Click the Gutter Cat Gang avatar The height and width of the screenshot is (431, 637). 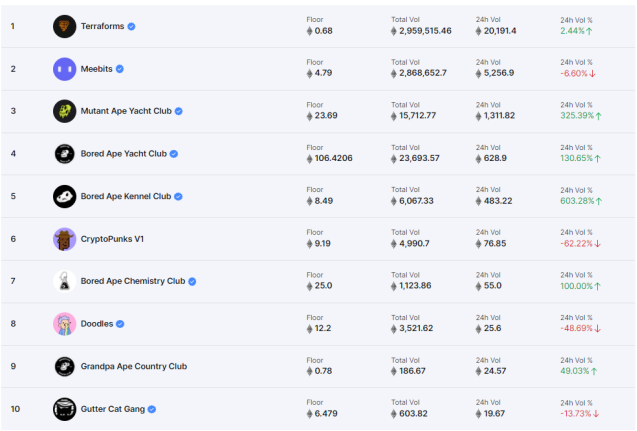pos(64,409)
